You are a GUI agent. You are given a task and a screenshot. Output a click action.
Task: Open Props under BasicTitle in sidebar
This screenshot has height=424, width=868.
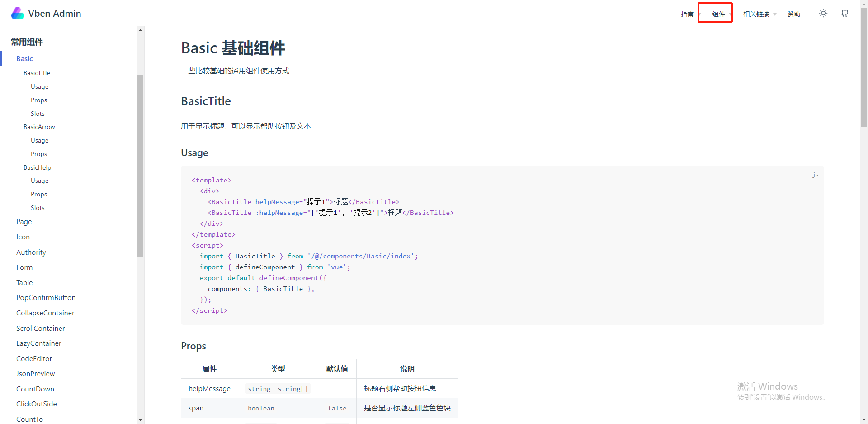39,100
